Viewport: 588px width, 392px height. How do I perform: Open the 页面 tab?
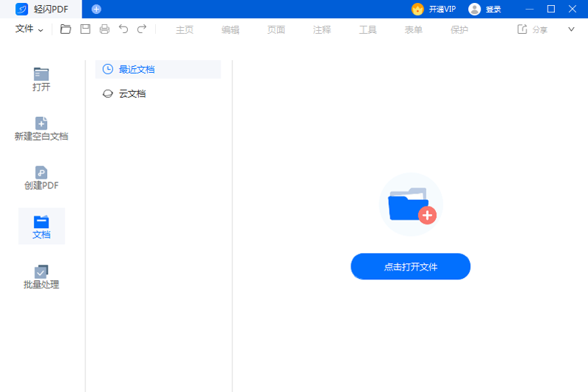tap(276, 29)
